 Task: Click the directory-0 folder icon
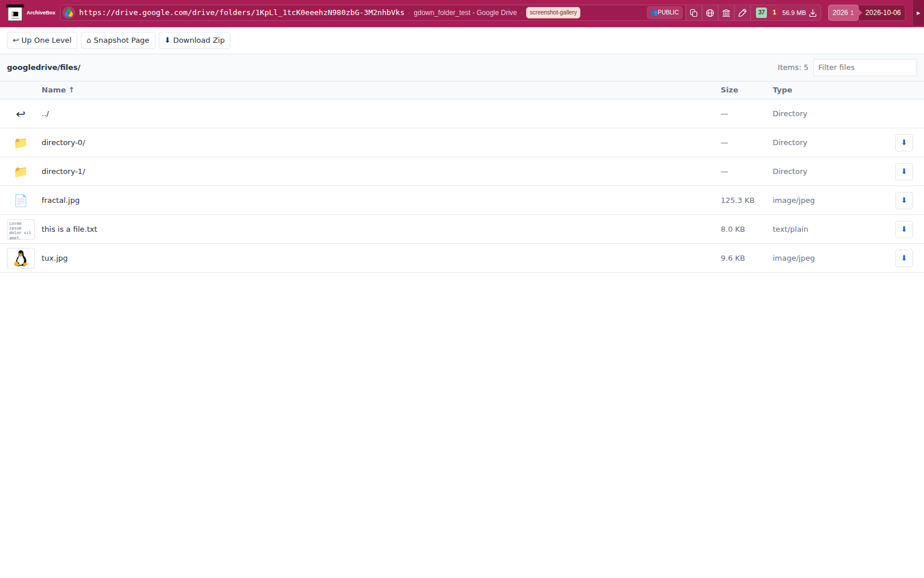(x=21, y=143)
